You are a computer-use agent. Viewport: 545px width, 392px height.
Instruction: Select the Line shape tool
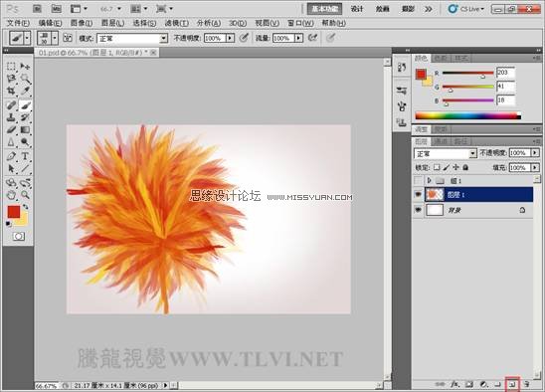tap(25, 169)
